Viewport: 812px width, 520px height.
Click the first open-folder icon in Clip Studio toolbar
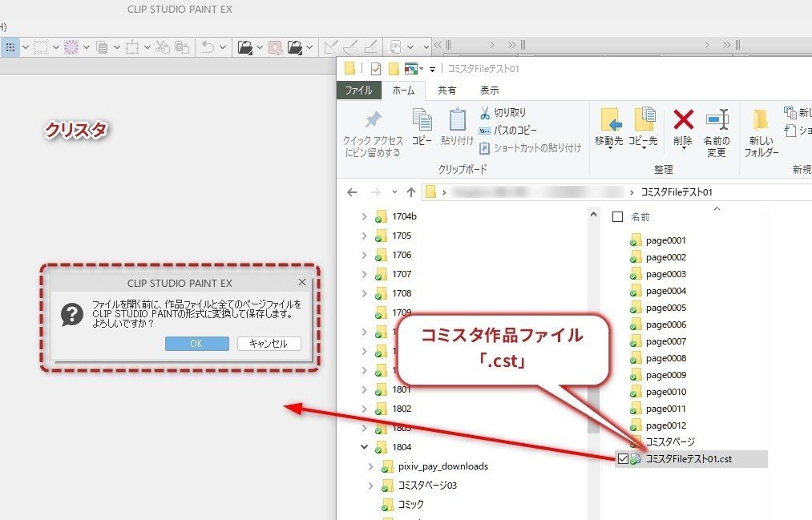coord(245,47)
